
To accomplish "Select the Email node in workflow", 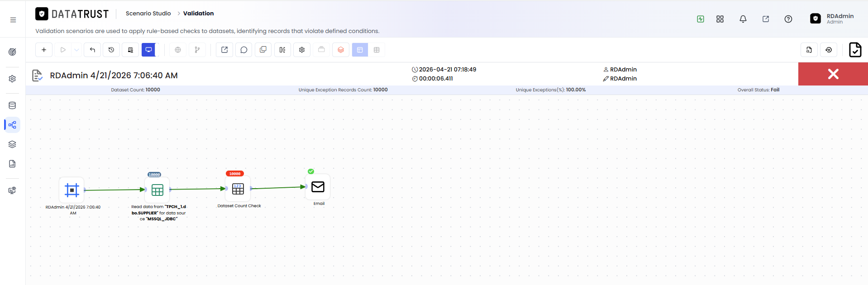I will [x=318, y=187].
